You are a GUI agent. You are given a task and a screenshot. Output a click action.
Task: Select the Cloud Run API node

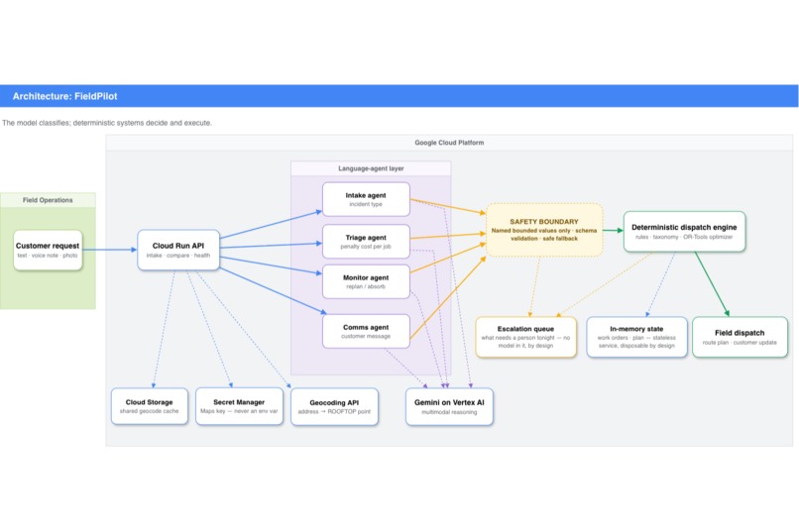click(x=178, y=250)
